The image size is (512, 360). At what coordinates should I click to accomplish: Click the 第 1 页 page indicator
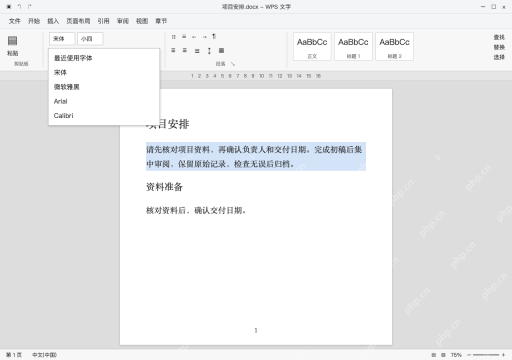pyautogui.click(x=14, y=355)
